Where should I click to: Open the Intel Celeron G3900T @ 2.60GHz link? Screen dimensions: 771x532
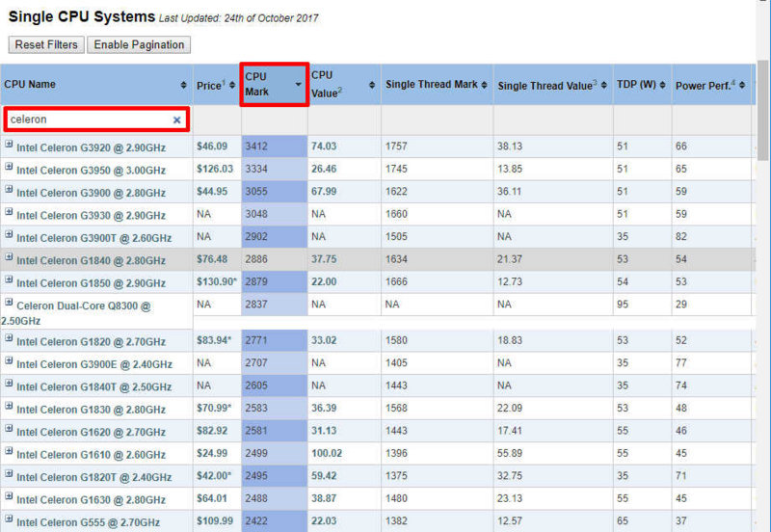tap(93, 238)
